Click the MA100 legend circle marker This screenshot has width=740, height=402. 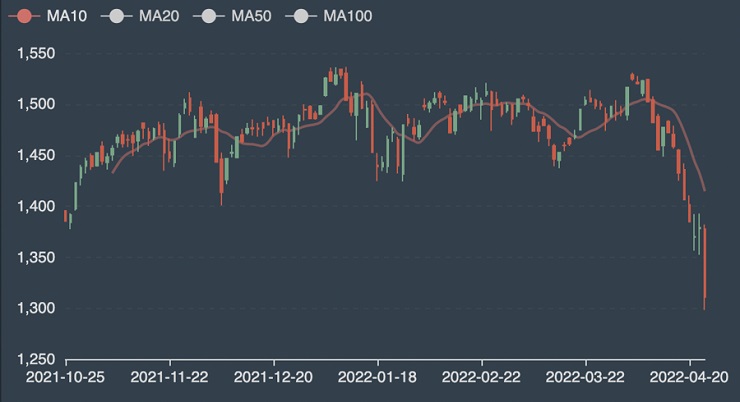click(x=301, y=16)
